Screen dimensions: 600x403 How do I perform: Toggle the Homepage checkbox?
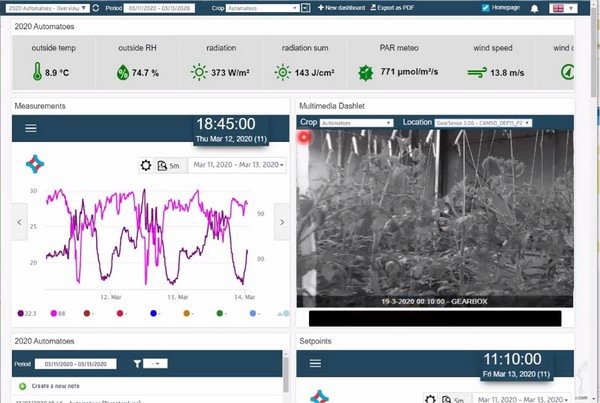click(486, 8)
